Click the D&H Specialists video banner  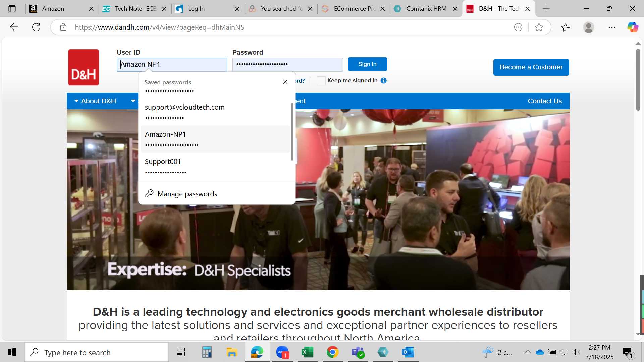click(318, 200)
